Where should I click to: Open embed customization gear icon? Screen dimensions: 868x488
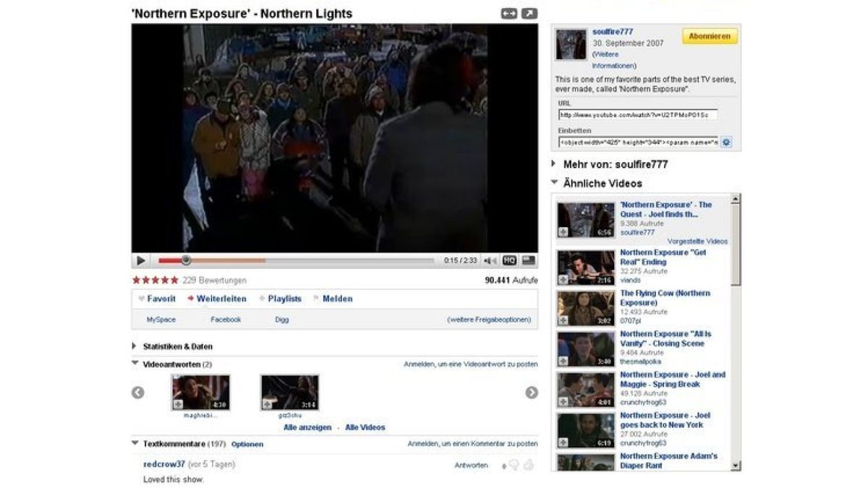726,142
